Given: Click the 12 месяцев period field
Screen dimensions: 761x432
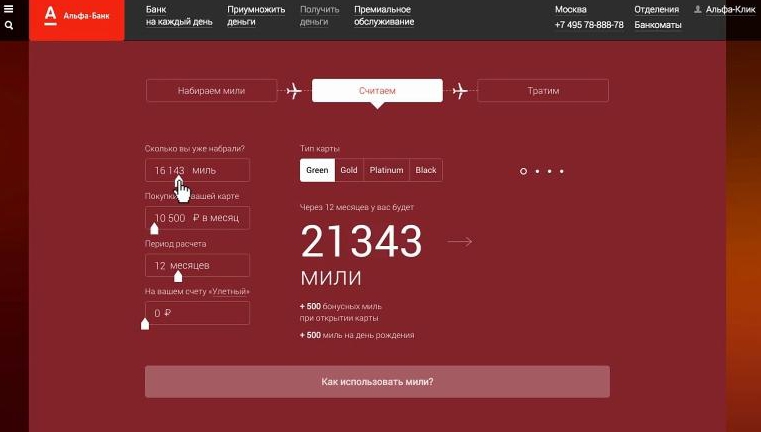Looking at the screenshot, I should pyautogui.click(x=198, y=266).
